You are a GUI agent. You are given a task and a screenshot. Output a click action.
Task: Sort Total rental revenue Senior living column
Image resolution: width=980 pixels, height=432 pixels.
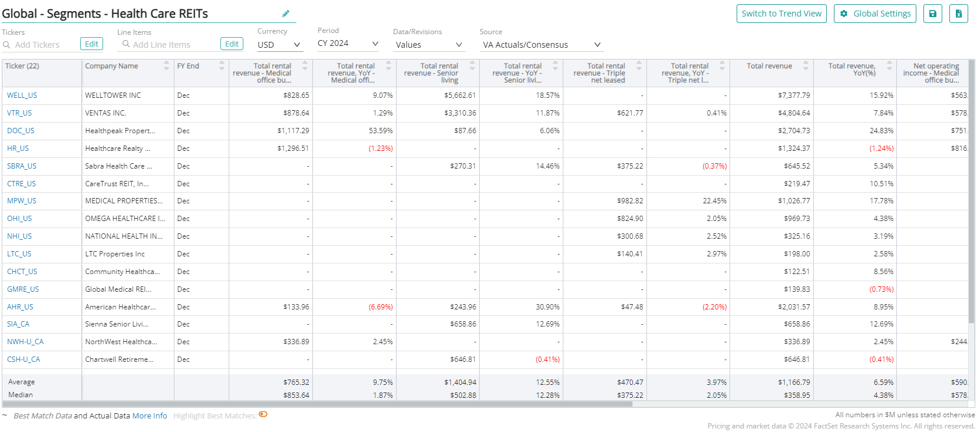pyautogui.click(x=472, y=66)
